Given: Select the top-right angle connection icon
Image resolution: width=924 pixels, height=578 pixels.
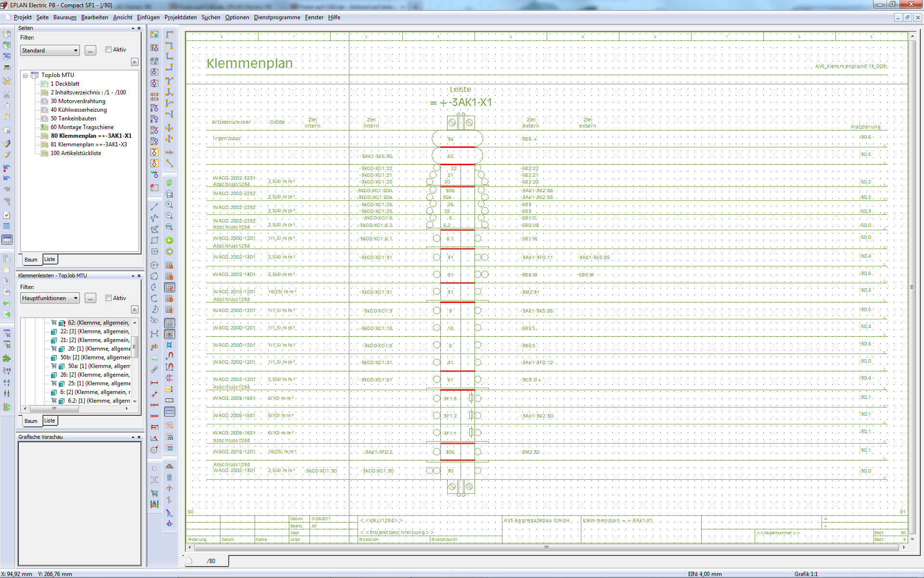Looking at the screenshot, I should 169,45.
